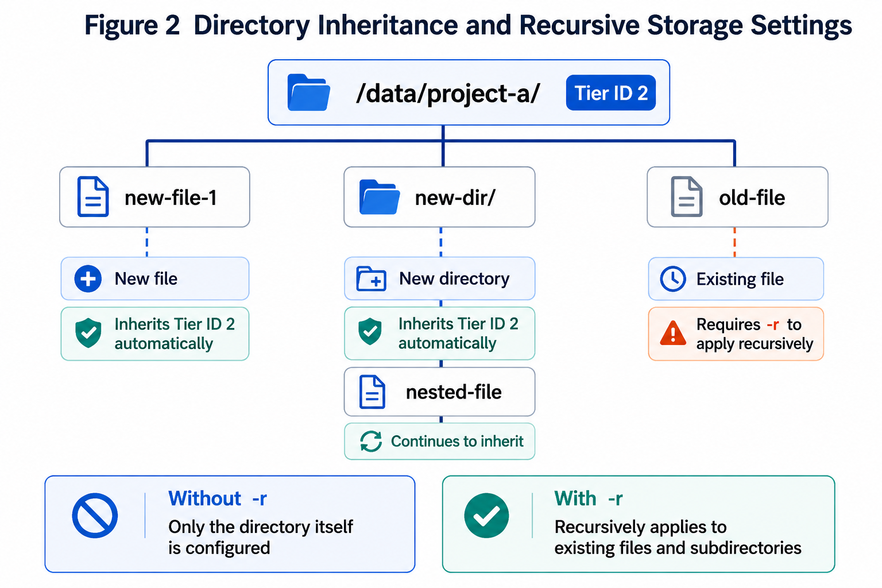Viewport: 882px width, 588px height.
Task: Click the green shield icon under New directory
Action: pos(370,331)
